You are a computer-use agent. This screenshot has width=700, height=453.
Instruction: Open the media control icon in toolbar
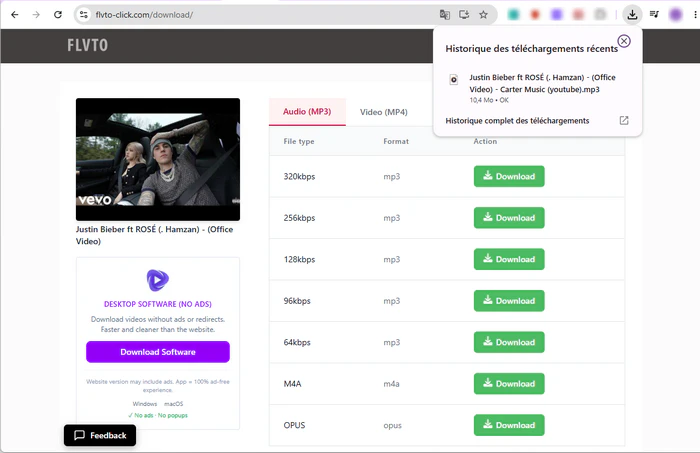coord(654,15)
